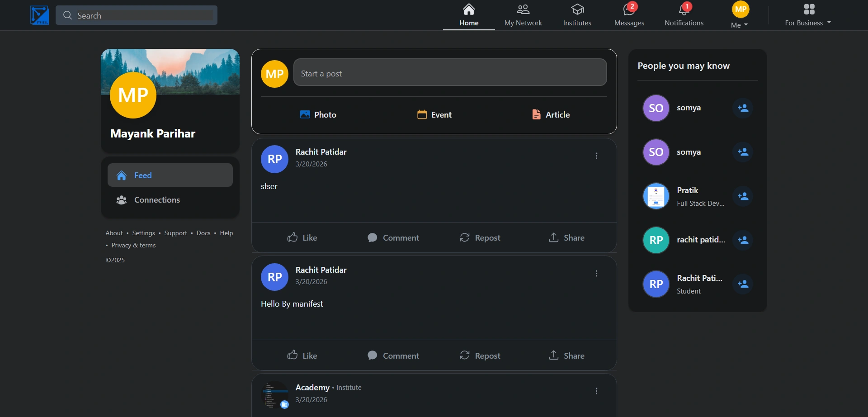Like the 'sfser' post
Viewport: 868px width, 417px height.
point(302,237)
